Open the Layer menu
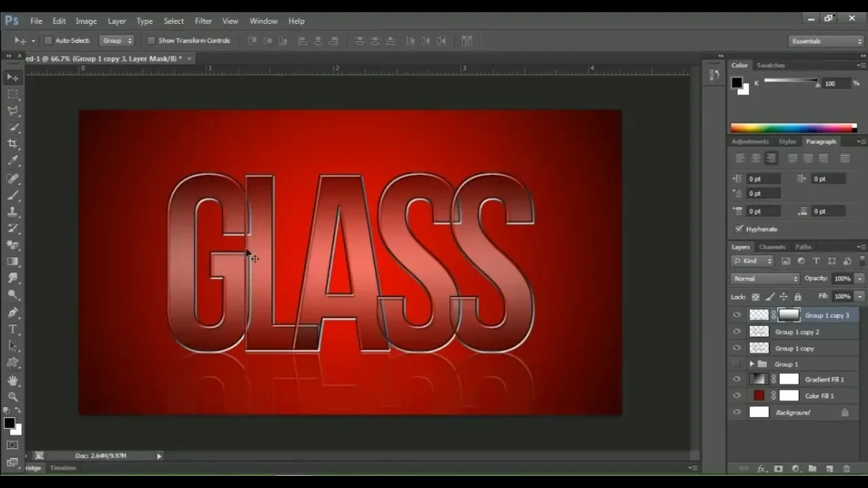The width and height of the screenshot is (868, 488). [x=117, y=21]
